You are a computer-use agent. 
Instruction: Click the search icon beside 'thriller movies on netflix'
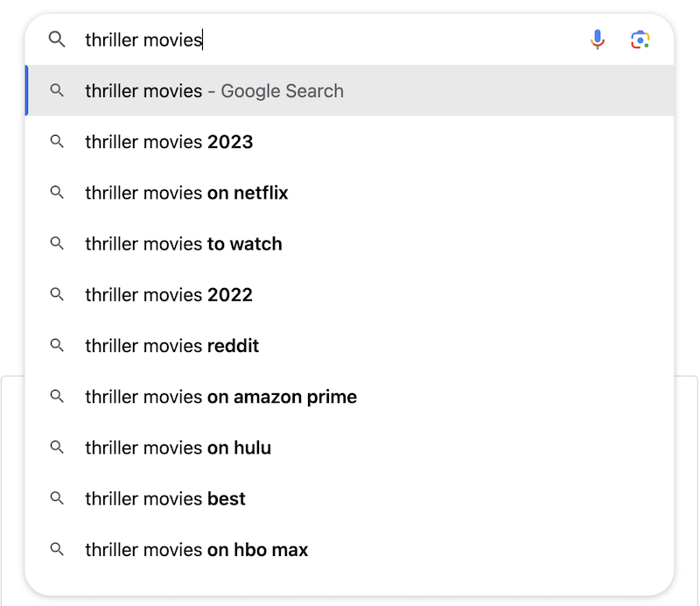tap(58, 193)
